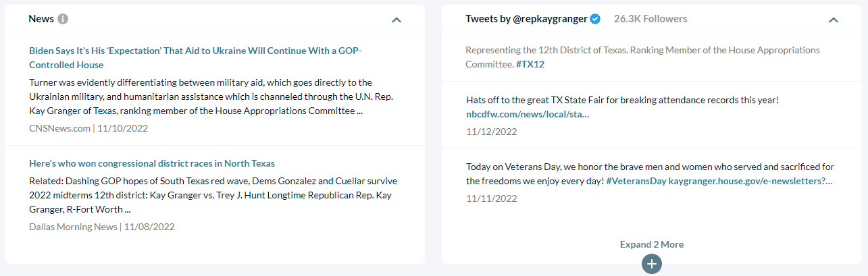Open the kaygranger.house.gov e-newsletters link
The height and width of the screenshot is (276, 868).
click(750, 181)
